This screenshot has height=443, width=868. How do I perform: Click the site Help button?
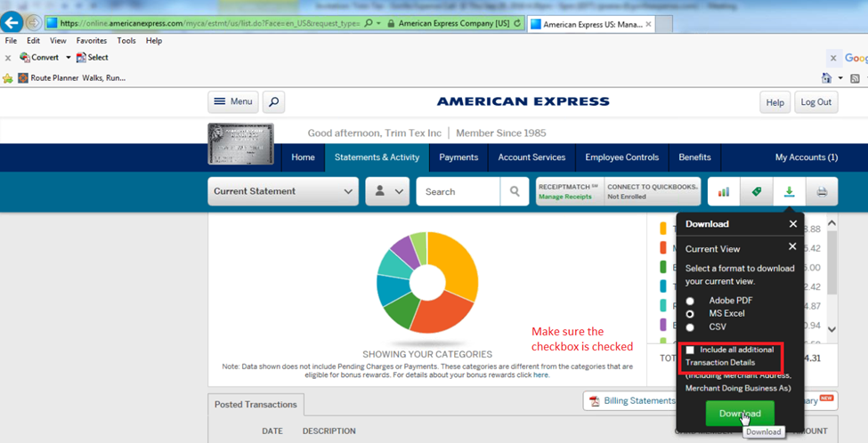click(x=775, y=102)
